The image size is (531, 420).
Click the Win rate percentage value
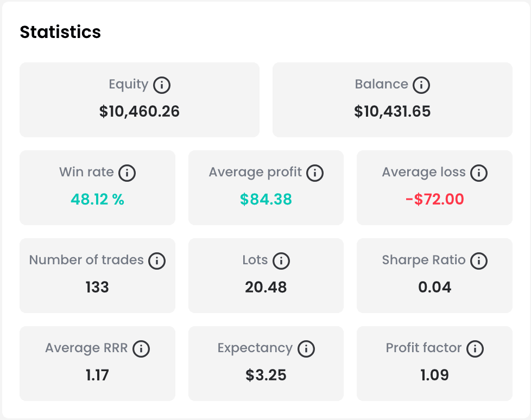coord(97,199)
